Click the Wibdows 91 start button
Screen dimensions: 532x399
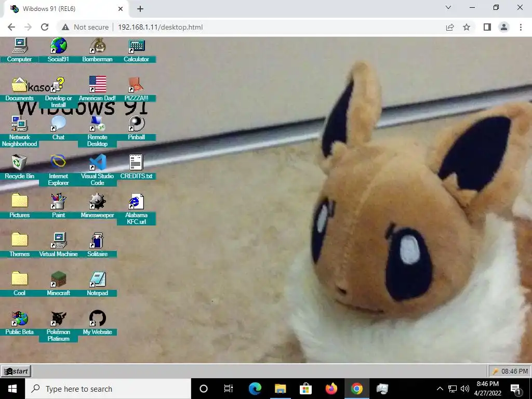pyautogui.click(x=16, y=371)
